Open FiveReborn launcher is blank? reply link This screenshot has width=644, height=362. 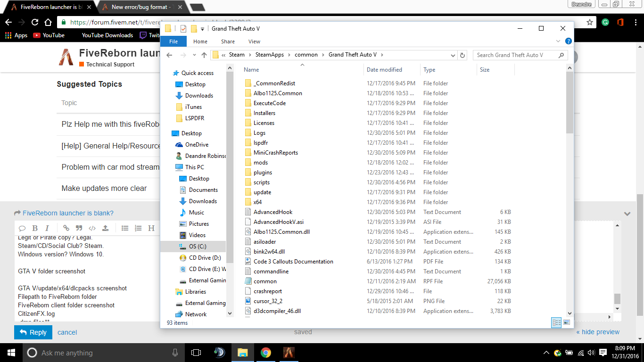point(68,213)
